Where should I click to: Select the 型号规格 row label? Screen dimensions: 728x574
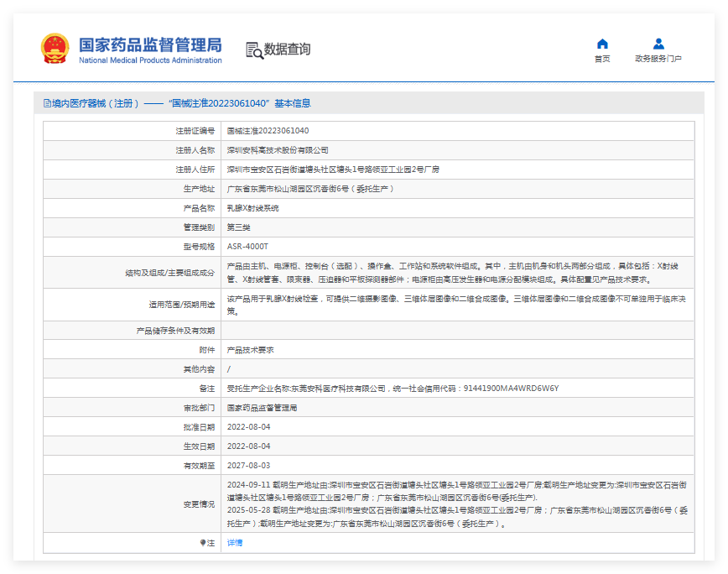point(199,247)
